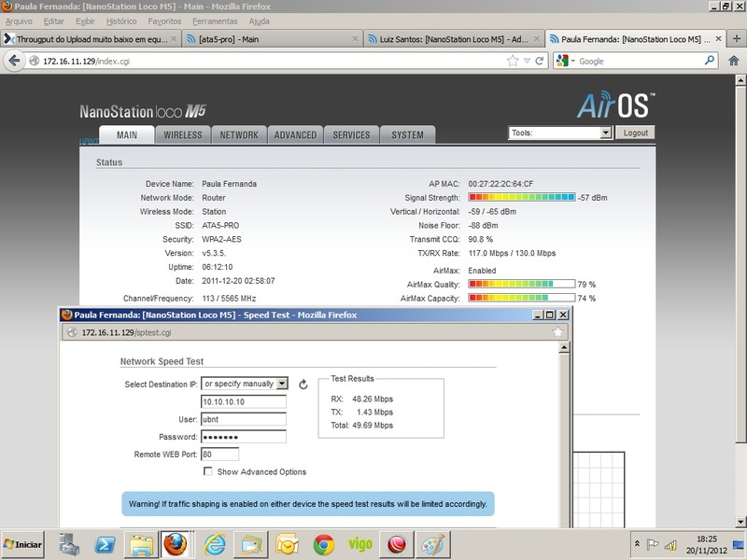Open Firefox home page icon
The height and width of the screenshot is (560, 747).
pyautogui.click(x=734, y=61)
